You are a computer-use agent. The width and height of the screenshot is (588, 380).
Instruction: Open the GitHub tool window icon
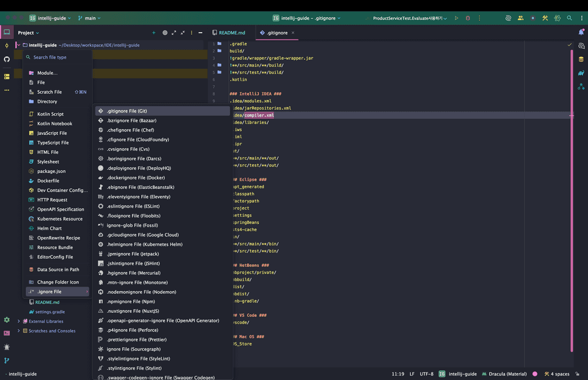tap(7, 59)
